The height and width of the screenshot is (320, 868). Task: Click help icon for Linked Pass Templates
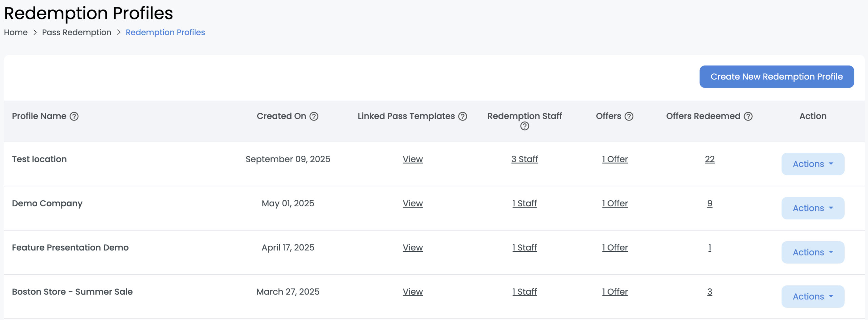click(462, 116)
